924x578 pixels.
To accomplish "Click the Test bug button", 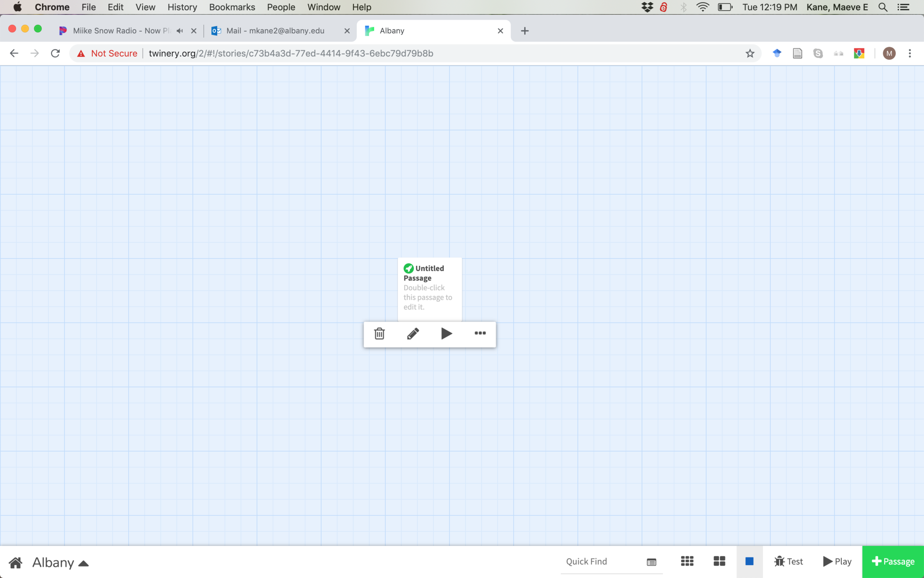I will (788, 561).
